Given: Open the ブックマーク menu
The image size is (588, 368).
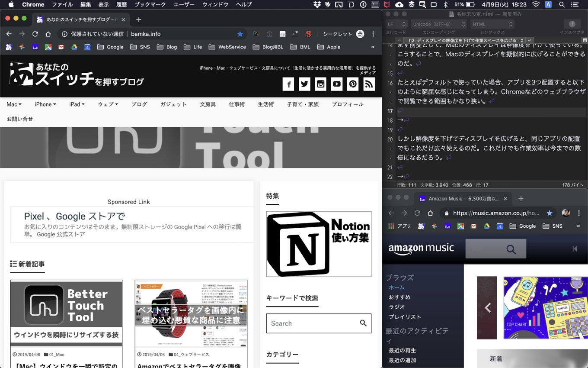Looking at the screenshot, I should click(150, 4).
